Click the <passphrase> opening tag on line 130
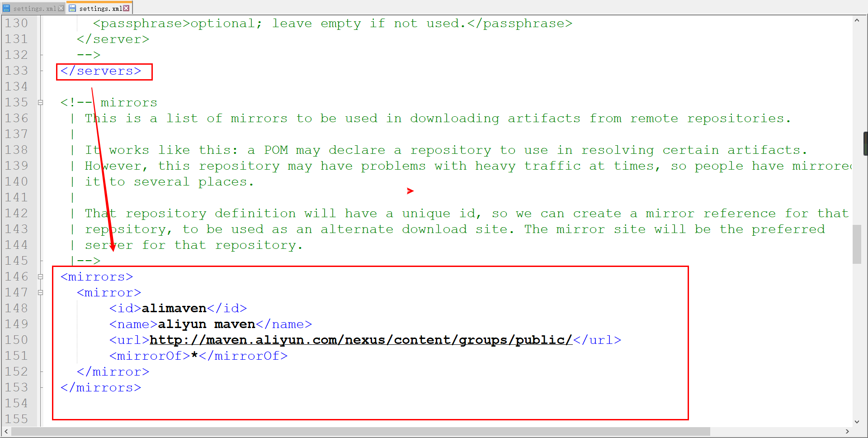Viewport: 868px width, 438px height. tap(142, 24)
